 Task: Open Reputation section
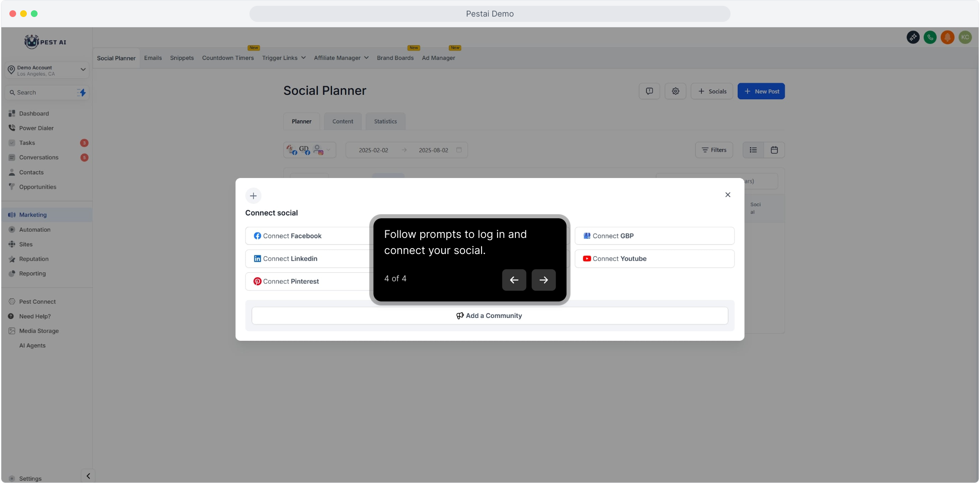(x=34, y=259)
